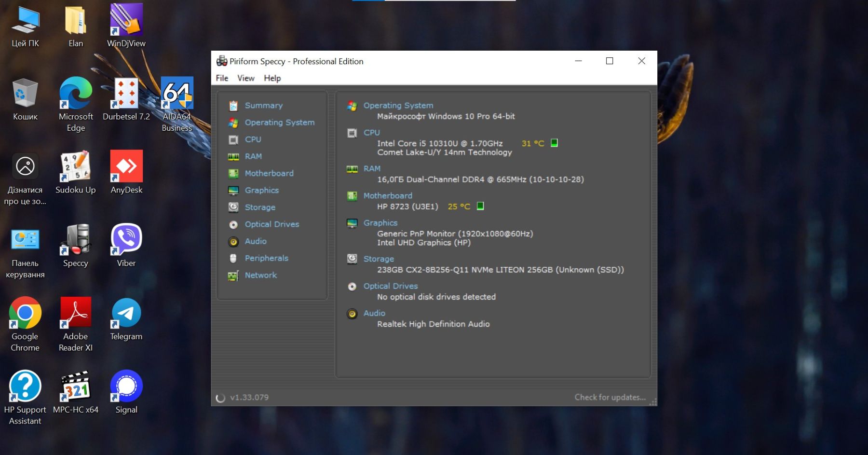The image size is (868, 455).
Task: Select Storage in the sidebar list
Action: point(260,207)
